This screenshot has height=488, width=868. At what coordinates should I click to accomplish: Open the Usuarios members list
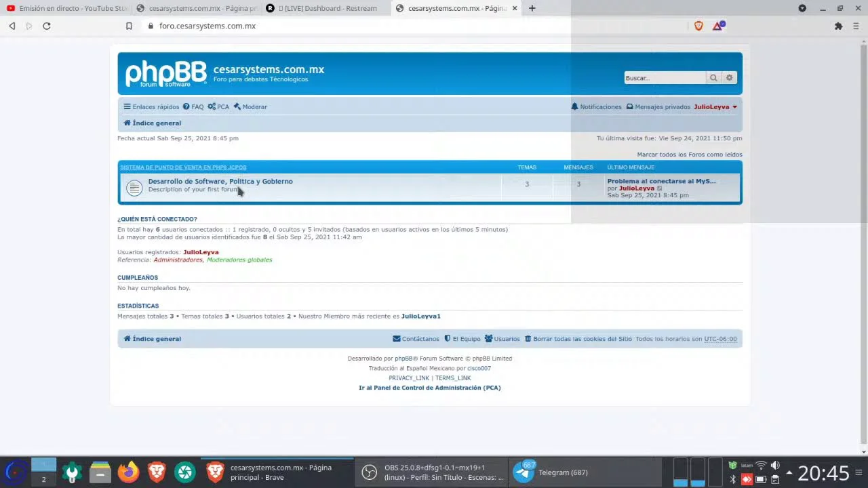click(502, 339)
